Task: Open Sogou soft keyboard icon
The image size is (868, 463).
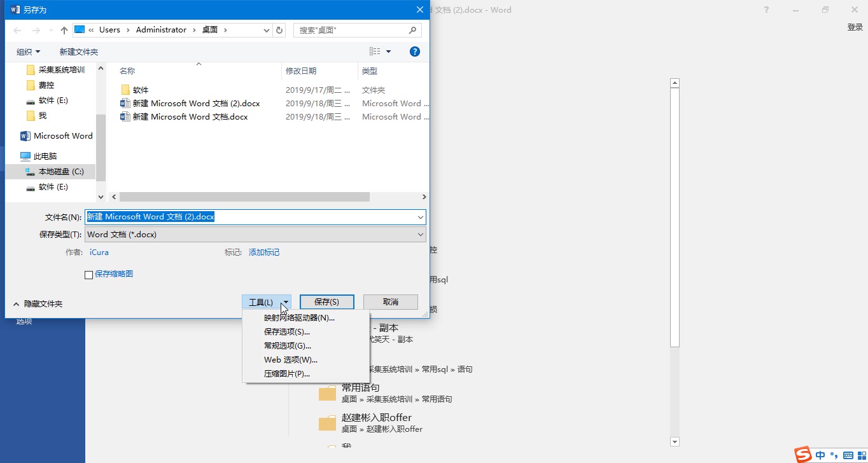Action: pyautogui.click(x=848, y=455)
